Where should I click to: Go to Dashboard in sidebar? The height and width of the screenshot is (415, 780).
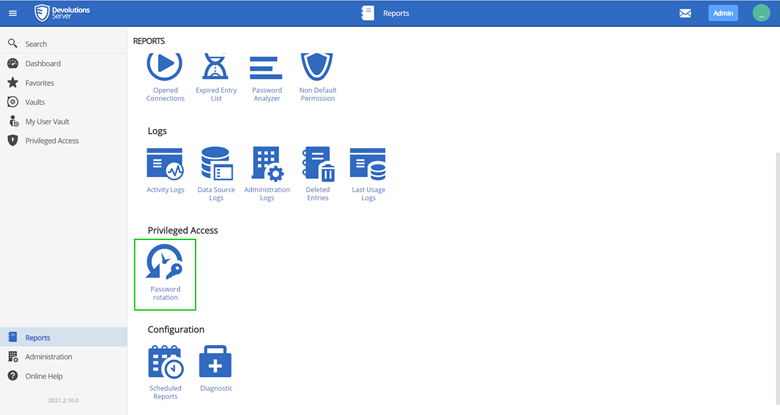(x=43, y=63)
